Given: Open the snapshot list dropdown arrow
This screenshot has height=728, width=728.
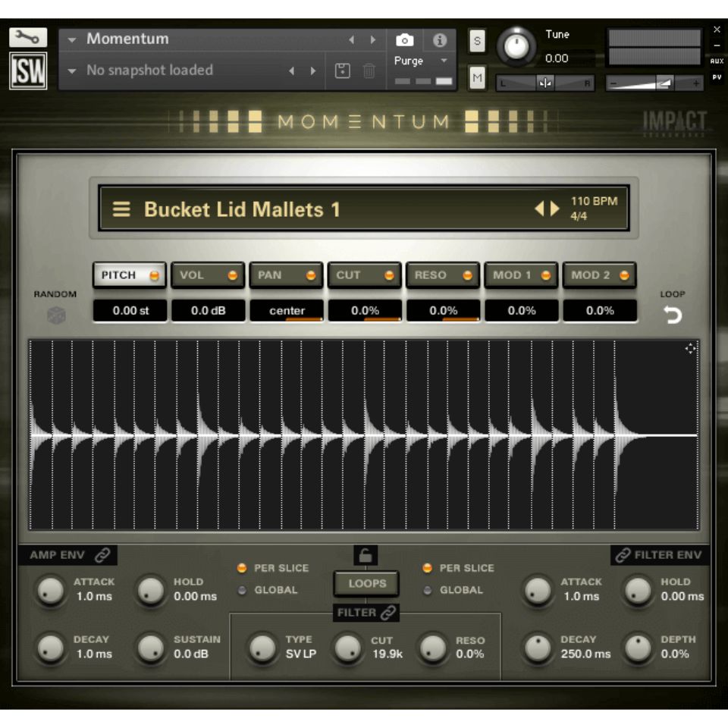Looking at the screenshot, I should tap(72, 71).
